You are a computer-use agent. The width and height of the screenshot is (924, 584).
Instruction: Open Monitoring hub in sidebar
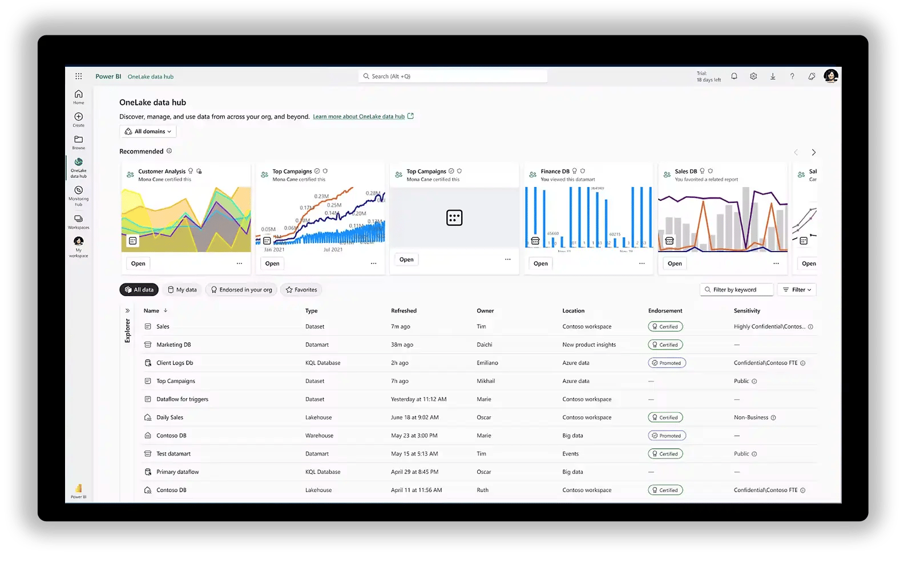tap(79, 196)
